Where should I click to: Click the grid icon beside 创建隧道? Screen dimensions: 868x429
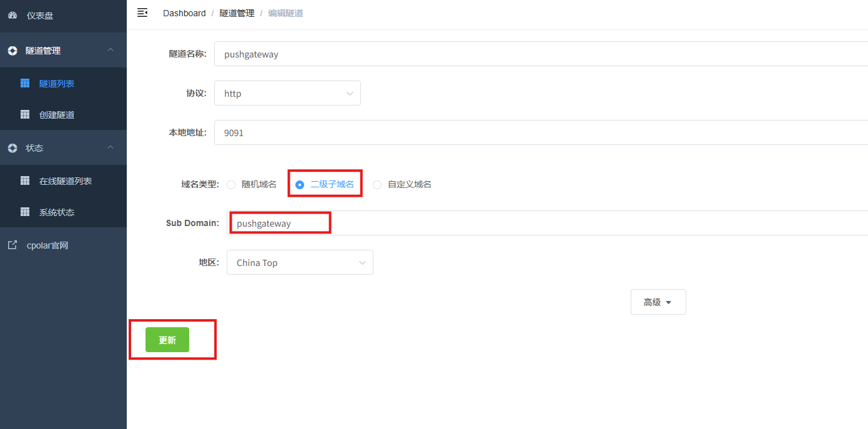(25, 115)
